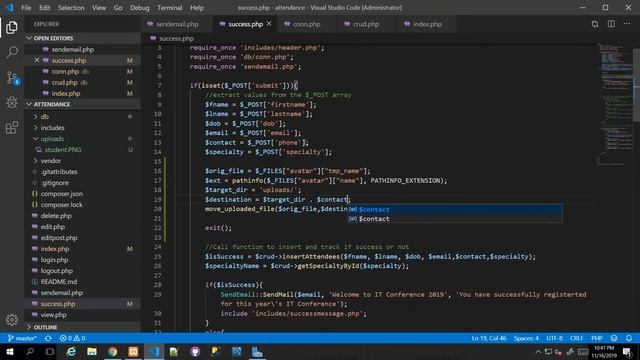Open delete.php in file tree
This screenshot has width=640, height=360.
(56, 216)
